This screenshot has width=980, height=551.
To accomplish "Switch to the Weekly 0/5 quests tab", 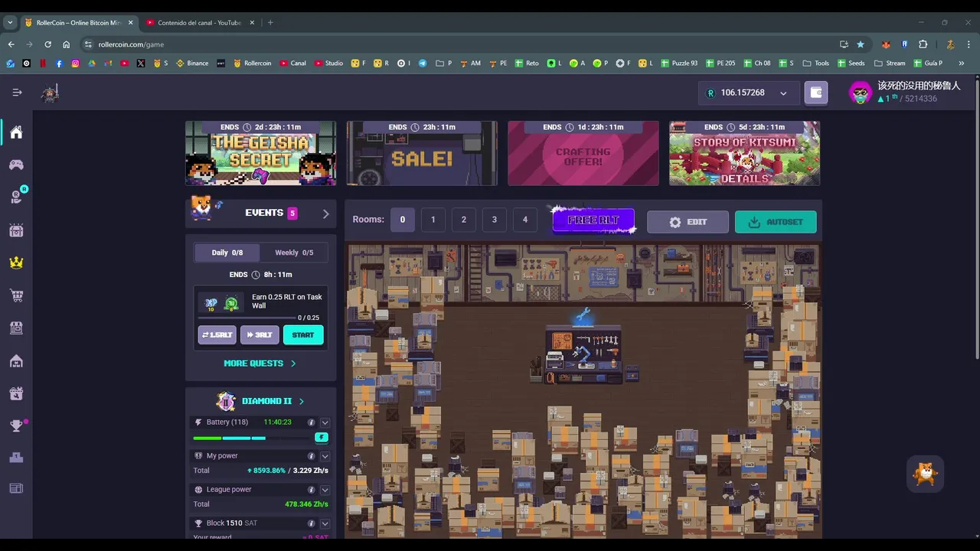I will click(x=294, y=253).
